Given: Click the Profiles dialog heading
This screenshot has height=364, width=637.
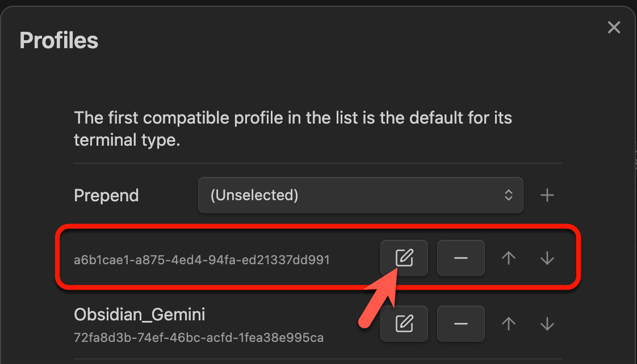Looking at the screenshot, I should point(59,41).
